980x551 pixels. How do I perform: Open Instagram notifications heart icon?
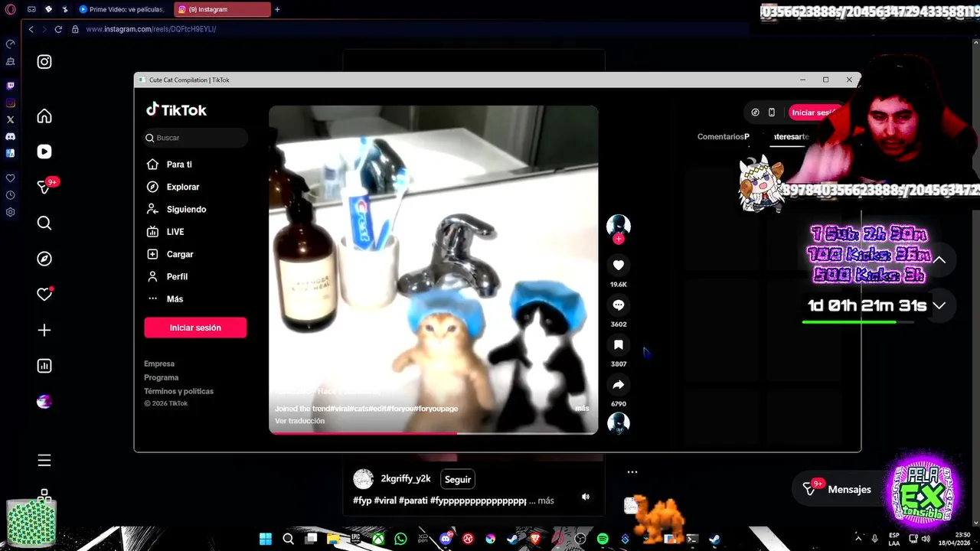(x=44, y=295)
